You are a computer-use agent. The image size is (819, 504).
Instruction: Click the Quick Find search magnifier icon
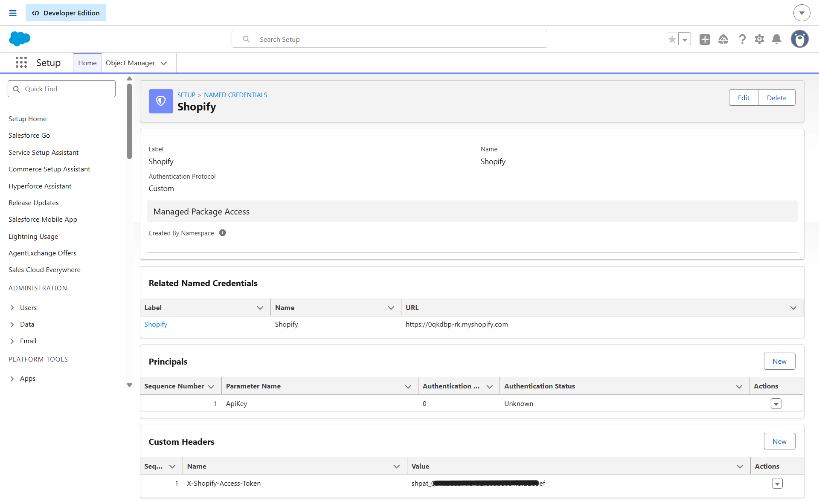pos(17,89)
